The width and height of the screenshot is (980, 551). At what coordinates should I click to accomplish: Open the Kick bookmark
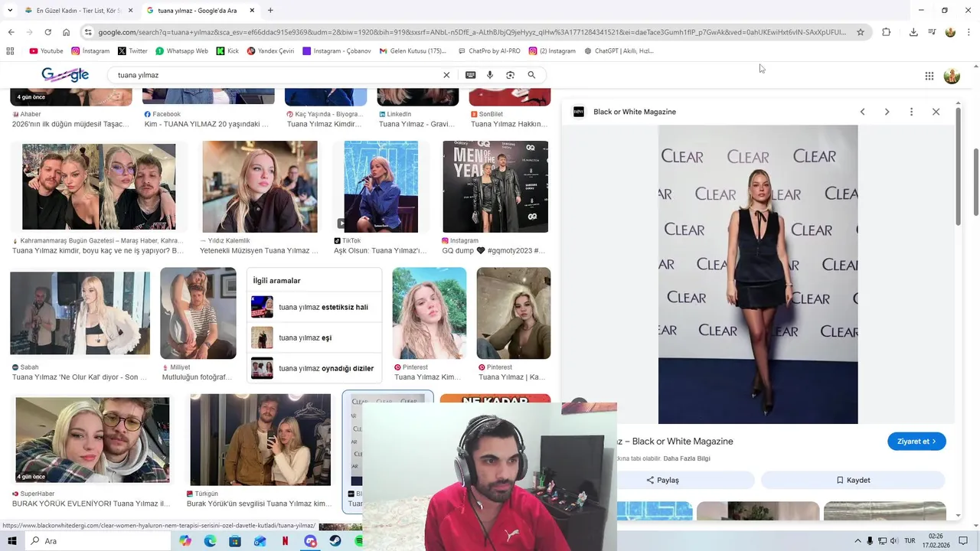click(227, 51)
